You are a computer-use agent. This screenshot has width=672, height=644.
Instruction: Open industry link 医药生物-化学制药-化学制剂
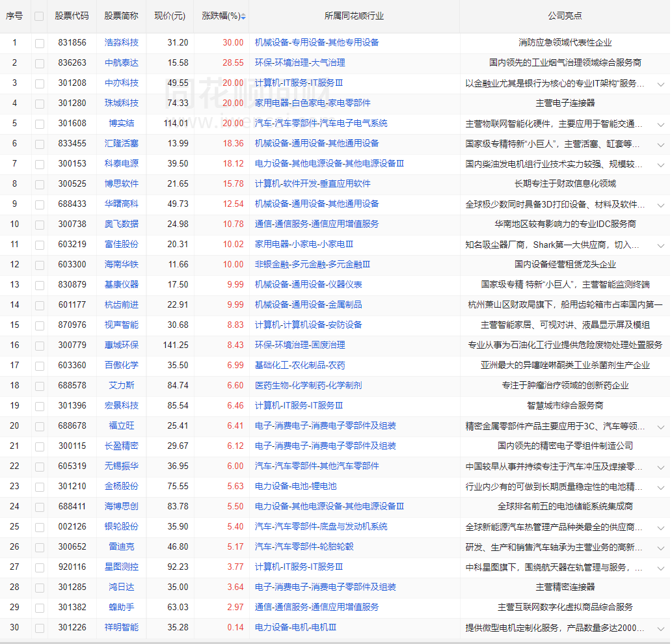click(x=308, y=385)
